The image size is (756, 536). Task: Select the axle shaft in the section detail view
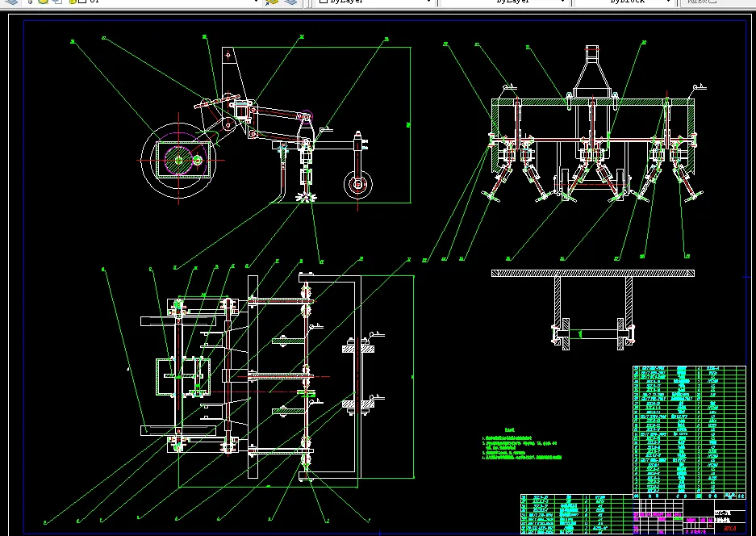pos(595,334)
